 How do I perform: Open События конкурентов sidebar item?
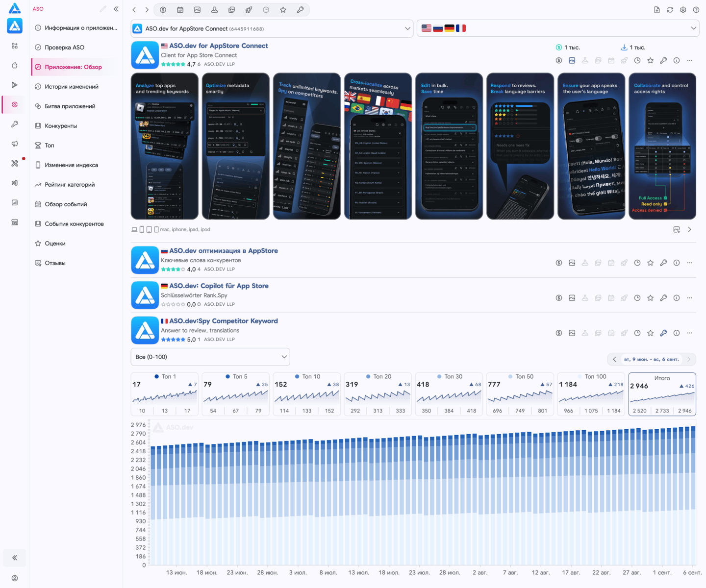(76, 224)
